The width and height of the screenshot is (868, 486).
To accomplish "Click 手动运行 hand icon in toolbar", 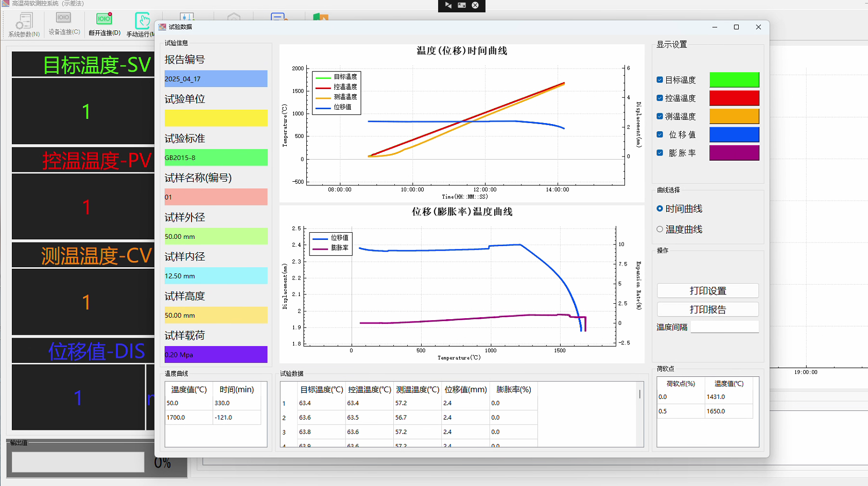I will (142, 22).
